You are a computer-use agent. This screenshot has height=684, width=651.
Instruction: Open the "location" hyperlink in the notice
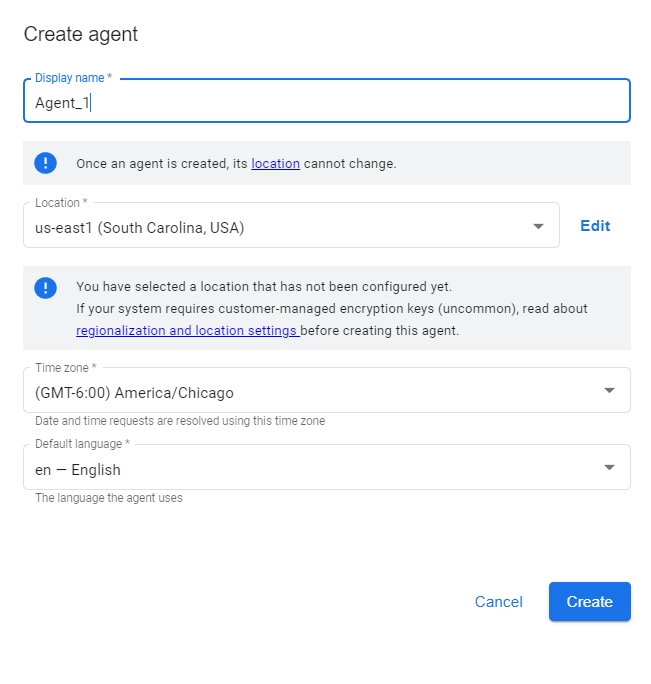tap(275, 164)
